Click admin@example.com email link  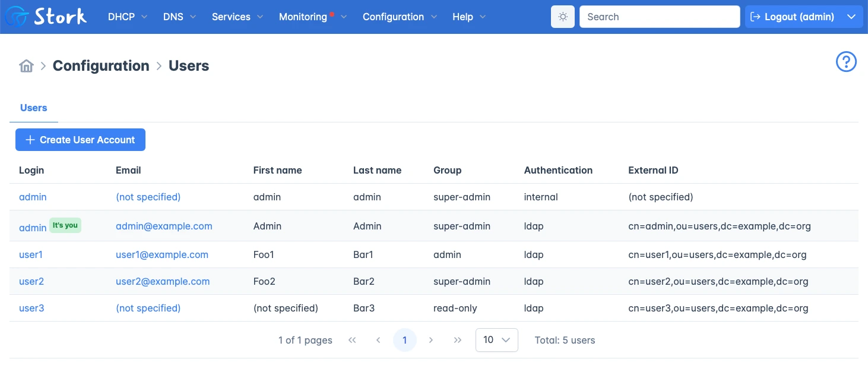[x=164, y=226]
